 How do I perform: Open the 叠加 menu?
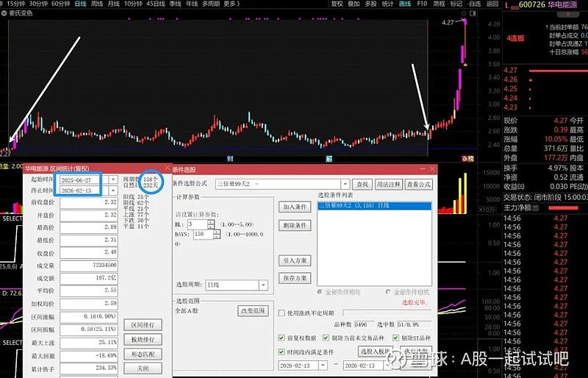coord(354,4)
